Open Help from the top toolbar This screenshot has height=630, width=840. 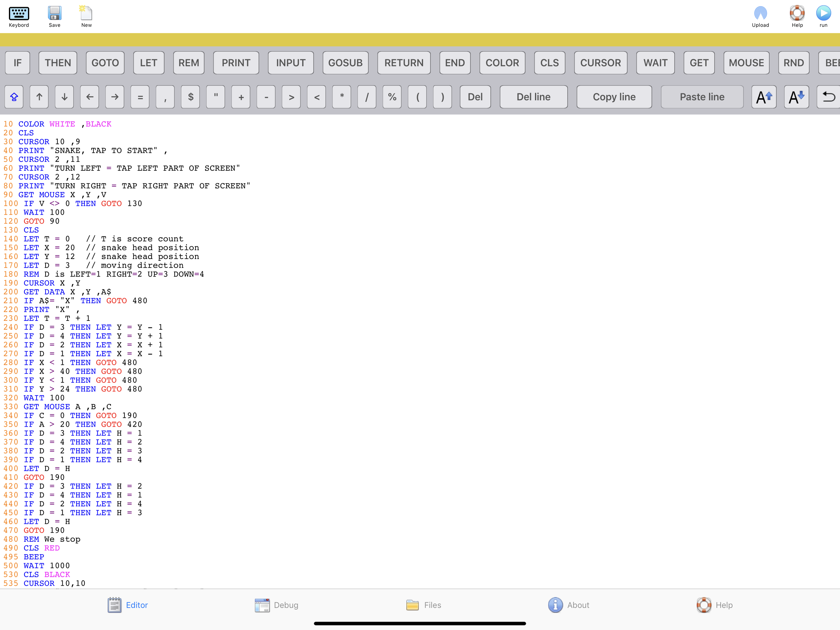pyautogui.click(x=797, y=15)
